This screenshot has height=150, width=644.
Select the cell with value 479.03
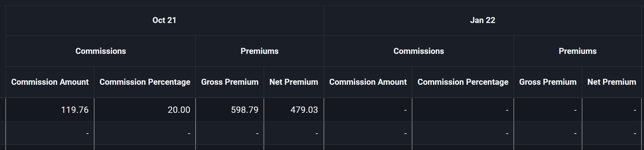coord(294,110)
